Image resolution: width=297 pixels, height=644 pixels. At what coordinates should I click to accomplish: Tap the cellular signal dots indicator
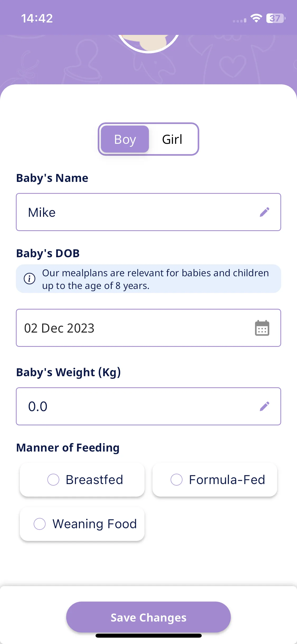pyautogui.click(x=239, y=20)
